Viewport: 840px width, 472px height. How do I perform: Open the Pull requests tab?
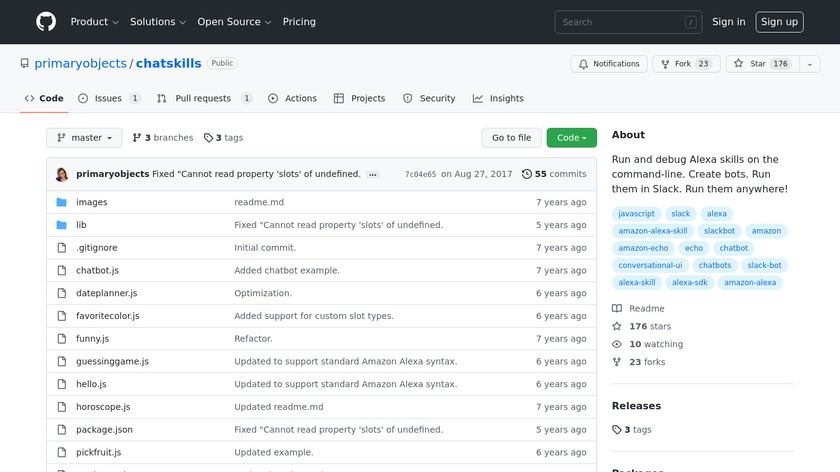[x=202, y=99]
